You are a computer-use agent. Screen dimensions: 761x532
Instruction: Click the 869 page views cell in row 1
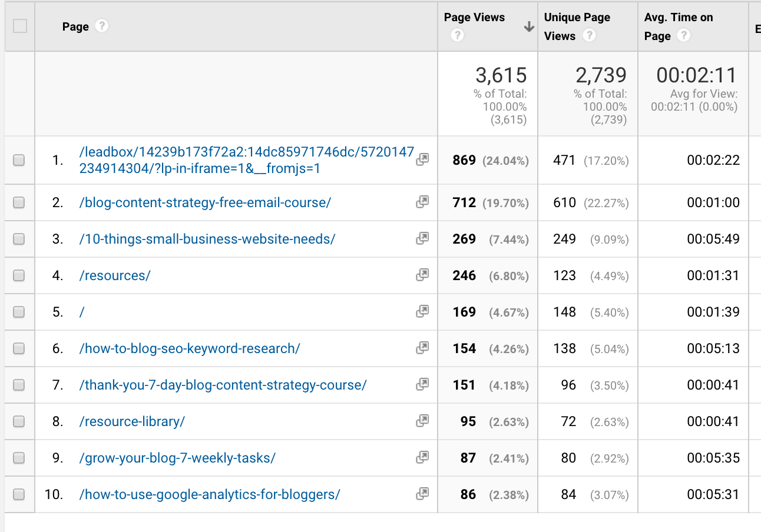click(x=464, y=160)
